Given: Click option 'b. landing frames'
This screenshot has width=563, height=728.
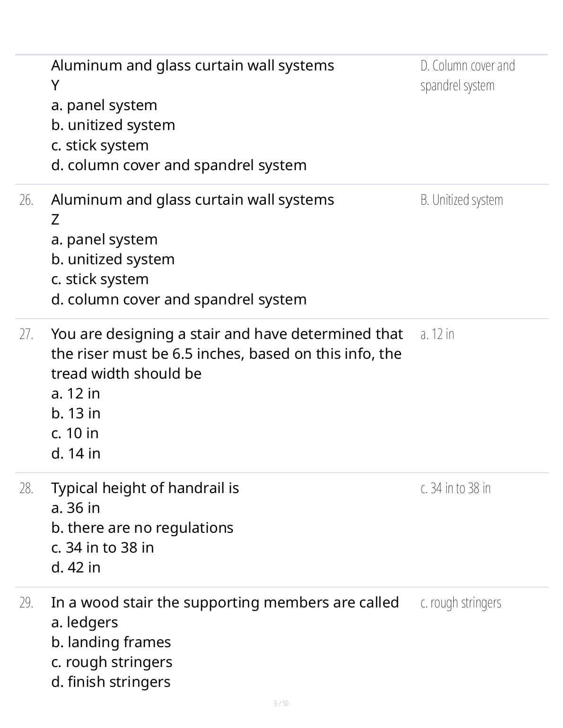Looking at the screenshot, I should (111, 642).
